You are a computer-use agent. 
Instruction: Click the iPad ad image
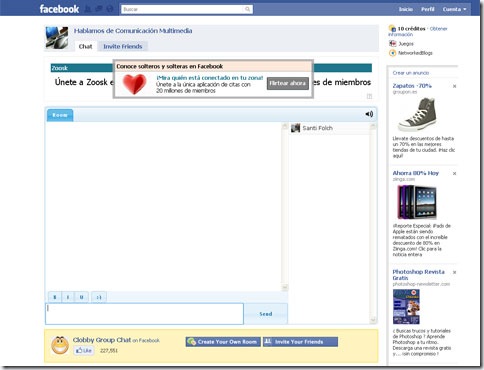point(417,202)
